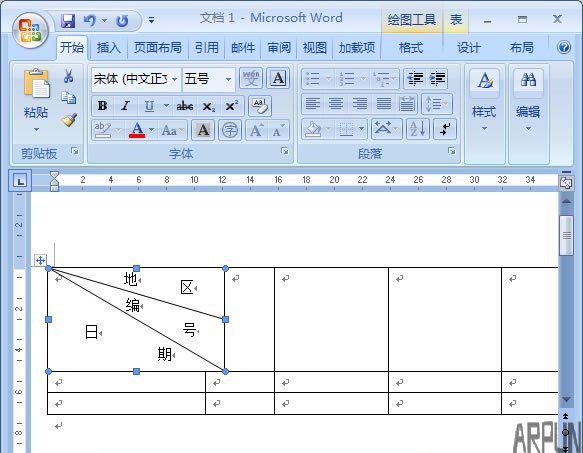Open font color dropdown arrow
Viewport: 583px width, 453px height.
pos(152,130)
